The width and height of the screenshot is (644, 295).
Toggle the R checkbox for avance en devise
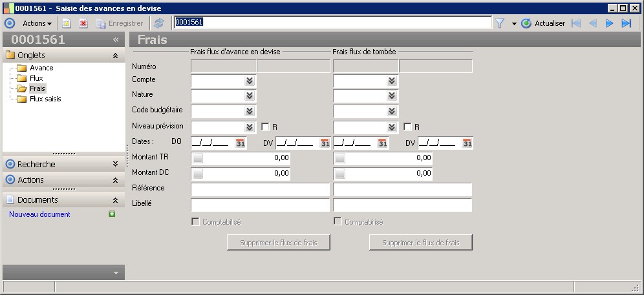coord(265,127)
